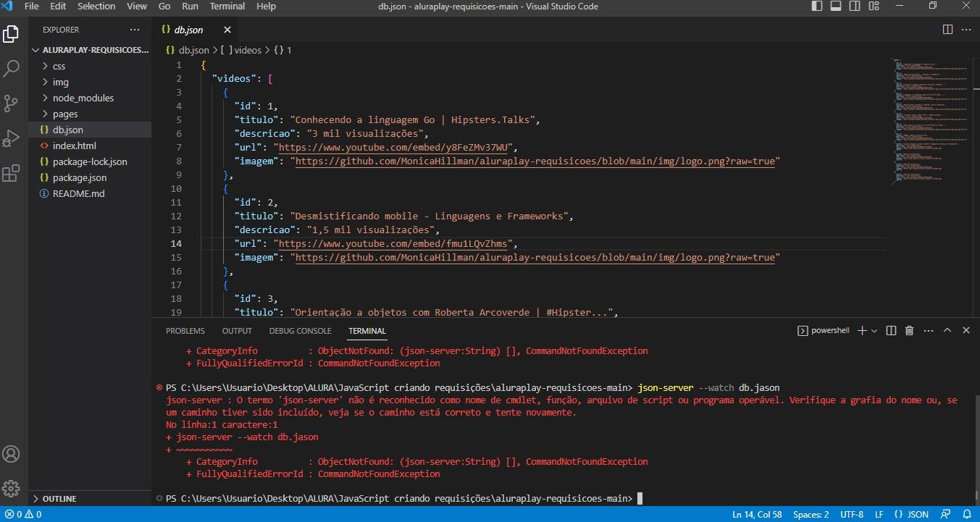
Task: Open the Terminal menu
Action: tap(227, 6)
